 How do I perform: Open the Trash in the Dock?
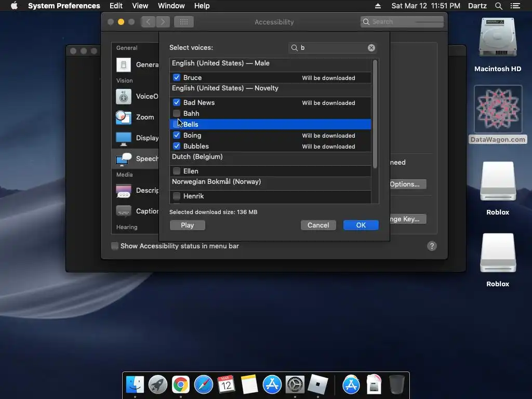[396, 385]
